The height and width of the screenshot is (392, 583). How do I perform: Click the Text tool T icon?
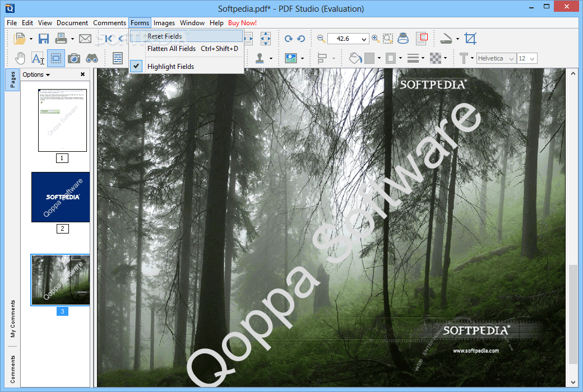point(464,58)
